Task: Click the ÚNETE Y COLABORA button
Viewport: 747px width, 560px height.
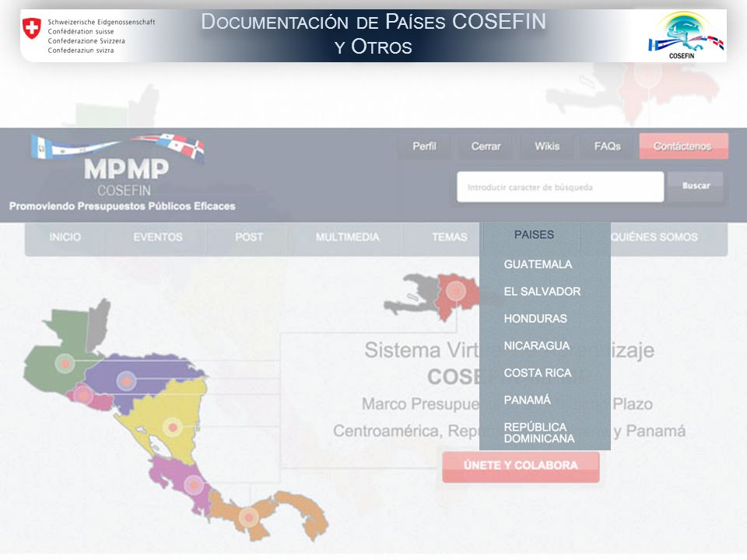Action: [521, 467]
